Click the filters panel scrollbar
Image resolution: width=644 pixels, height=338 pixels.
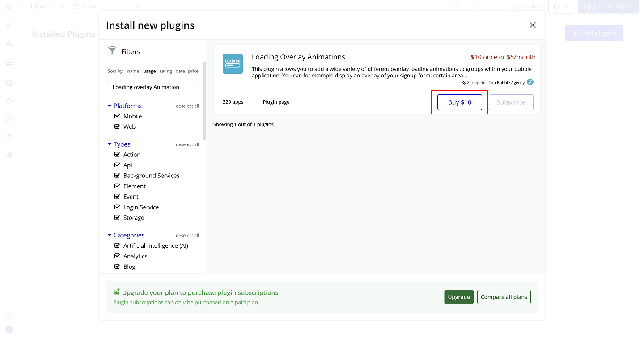click(204, 112)
